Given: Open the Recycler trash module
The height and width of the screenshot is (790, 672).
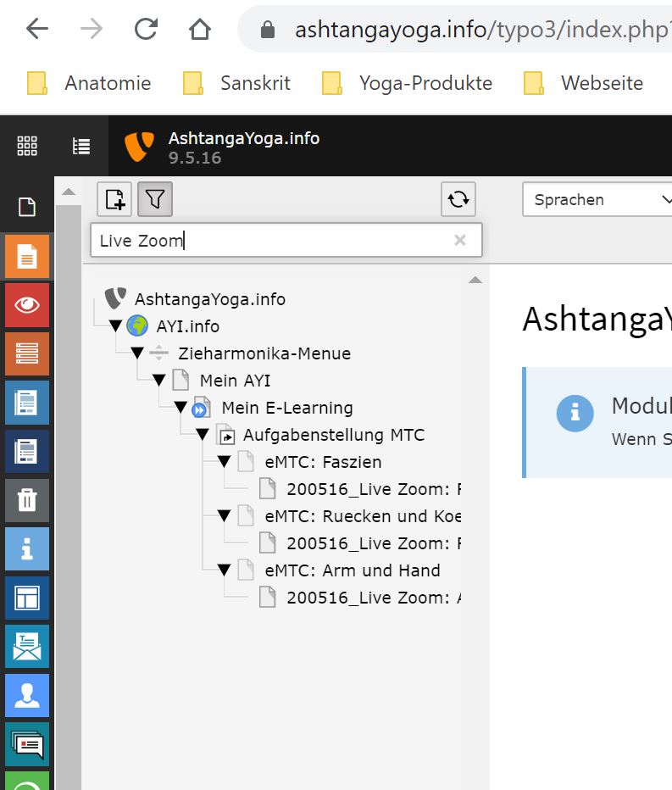Looking at the screenshot, I should pos(27,500).
